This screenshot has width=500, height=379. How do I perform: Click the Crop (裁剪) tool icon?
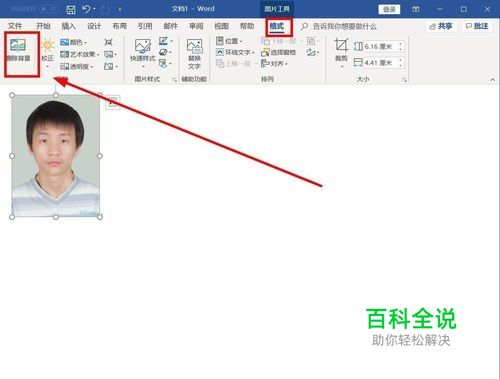[341, 45]
